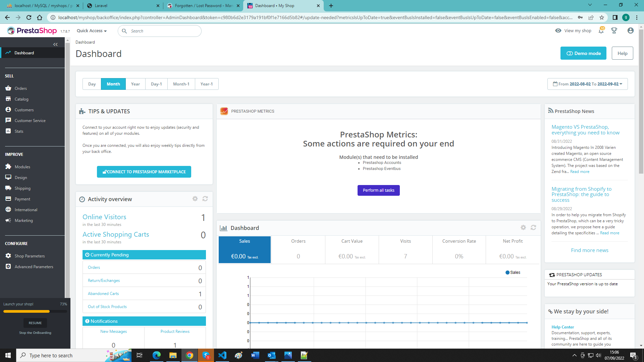The width and height of the screenshot is (644, 362).
Task: Open the date range picker dropdown
Action: point(587,84)
